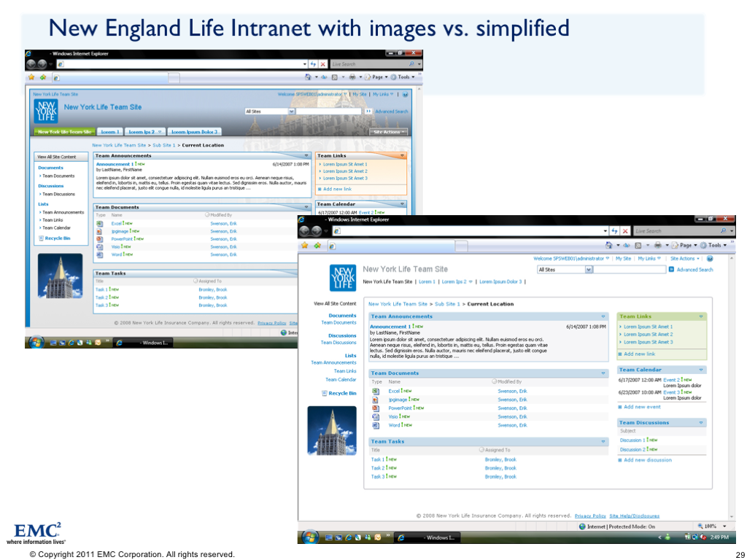
Task: Click Windows I... taskbar button in front taskbar
Action: [x=427, y=537]
